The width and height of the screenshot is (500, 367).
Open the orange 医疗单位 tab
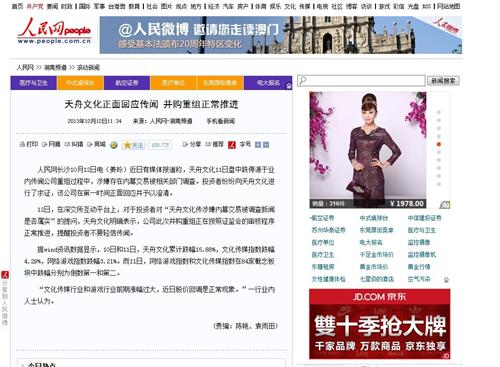[173, 83]
